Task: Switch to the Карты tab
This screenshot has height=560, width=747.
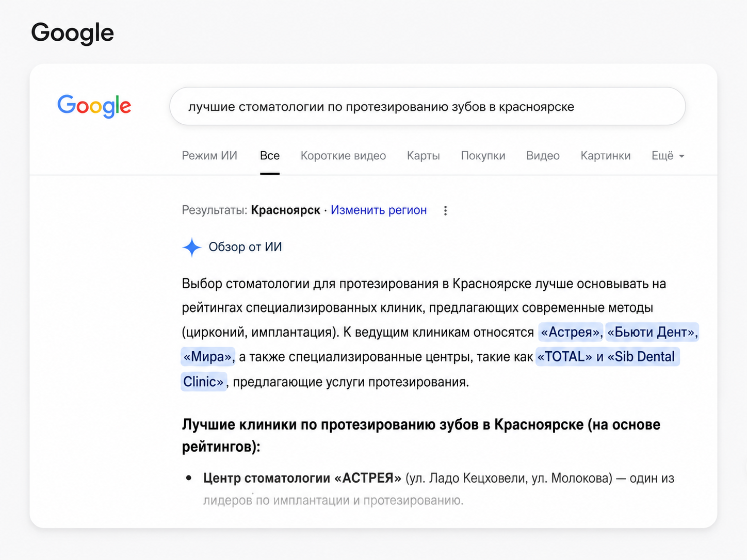Action: [423, 156]
